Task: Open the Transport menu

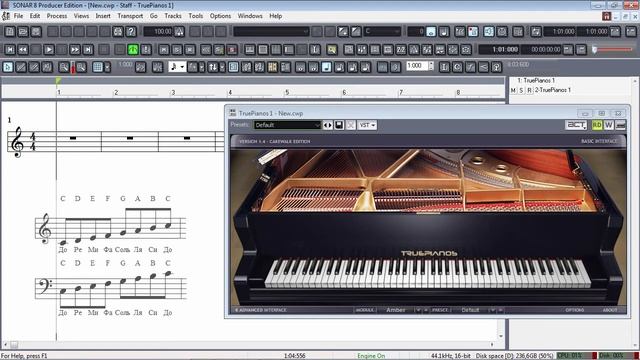Action: tap(130, 16)
